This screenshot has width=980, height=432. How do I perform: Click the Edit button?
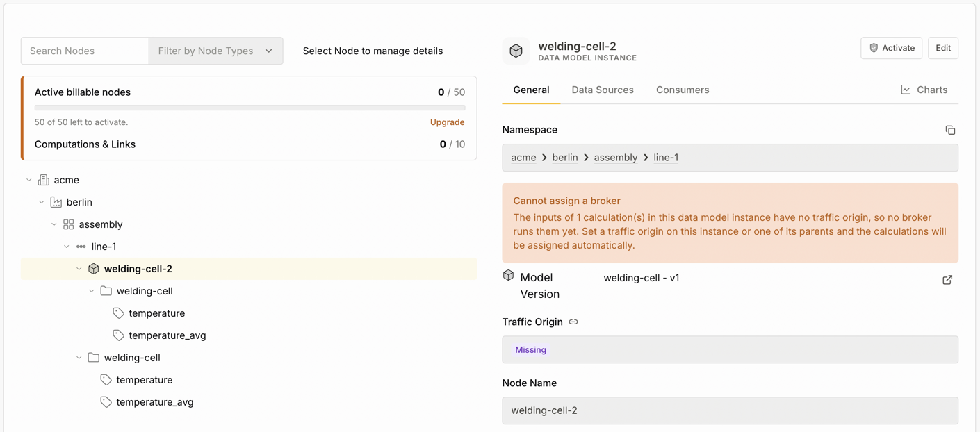pos(943,48)
